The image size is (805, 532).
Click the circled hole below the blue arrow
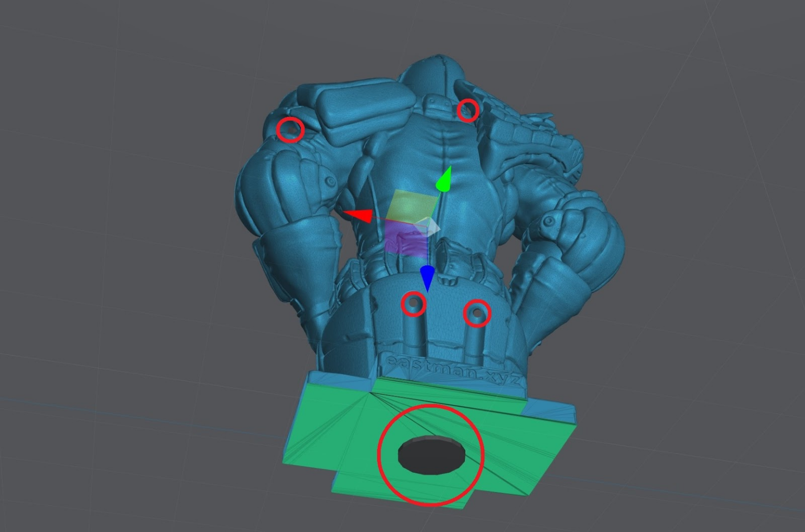click(414, 304)
